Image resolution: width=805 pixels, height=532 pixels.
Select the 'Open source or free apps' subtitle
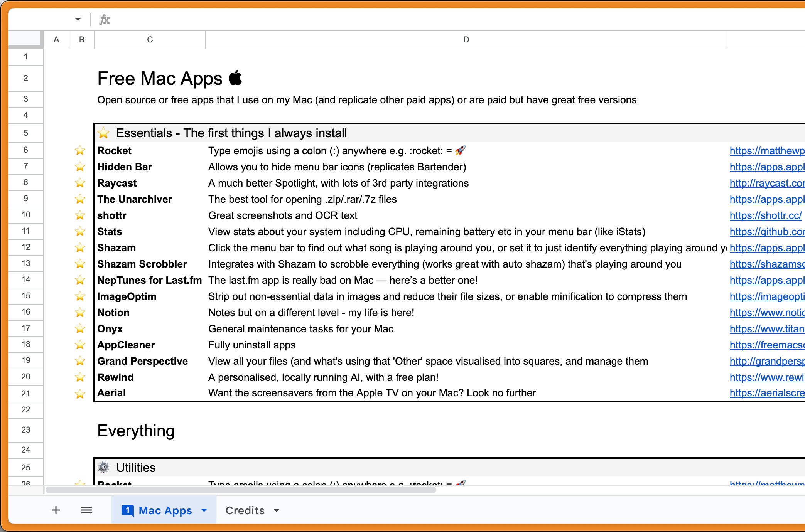367,100
